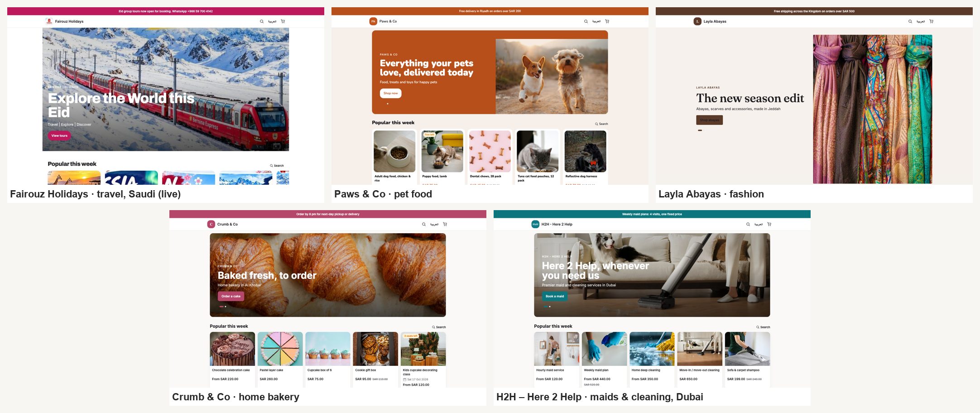This screenshot has height=413, width=980.
Task: Switch Crumb & Co site to Arabic
Action: [x=434, y=224]
